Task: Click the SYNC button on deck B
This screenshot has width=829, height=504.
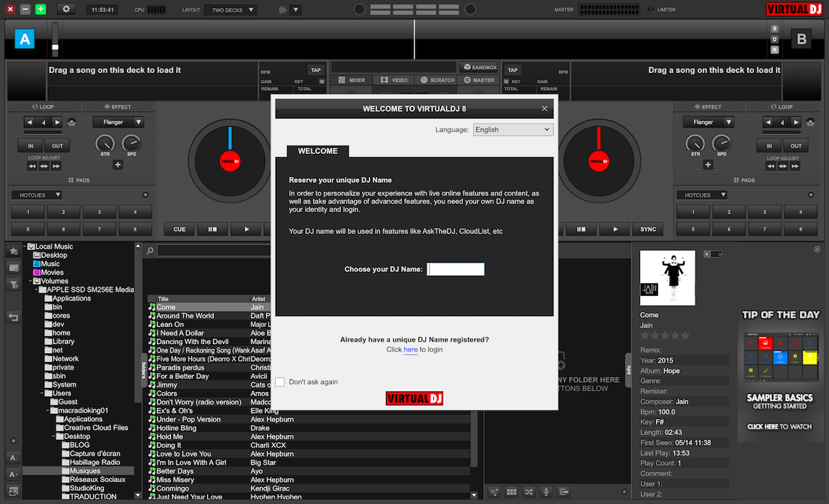Action: coord(648,229)
